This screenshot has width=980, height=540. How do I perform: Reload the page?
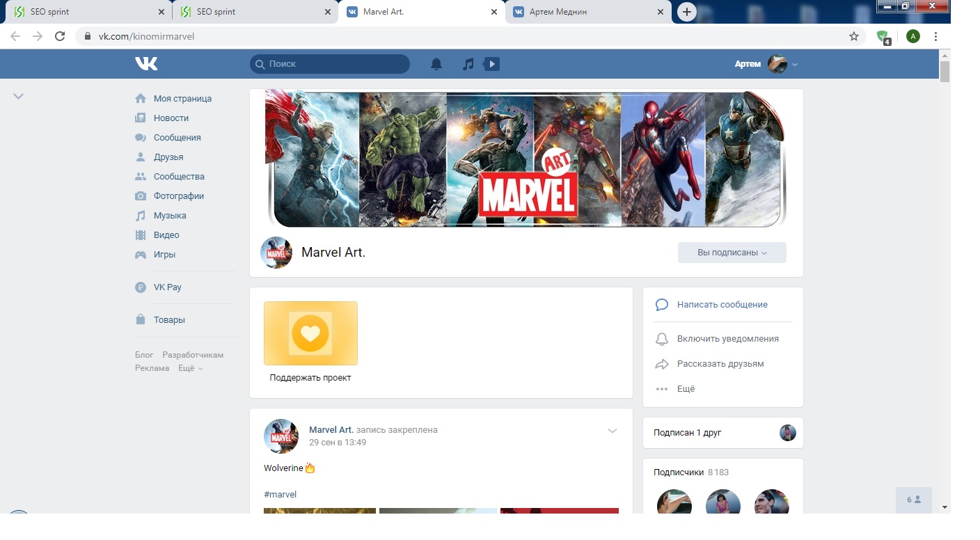60,36
